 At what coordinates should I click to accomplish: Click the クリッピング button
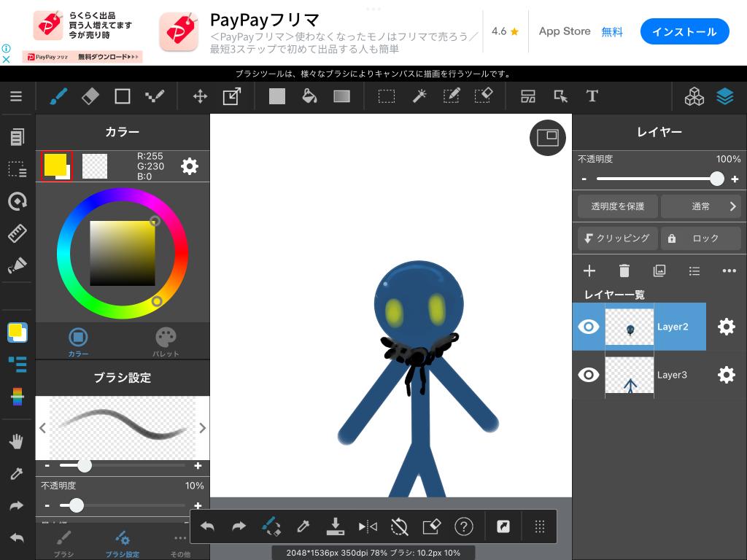pos(617,238)
